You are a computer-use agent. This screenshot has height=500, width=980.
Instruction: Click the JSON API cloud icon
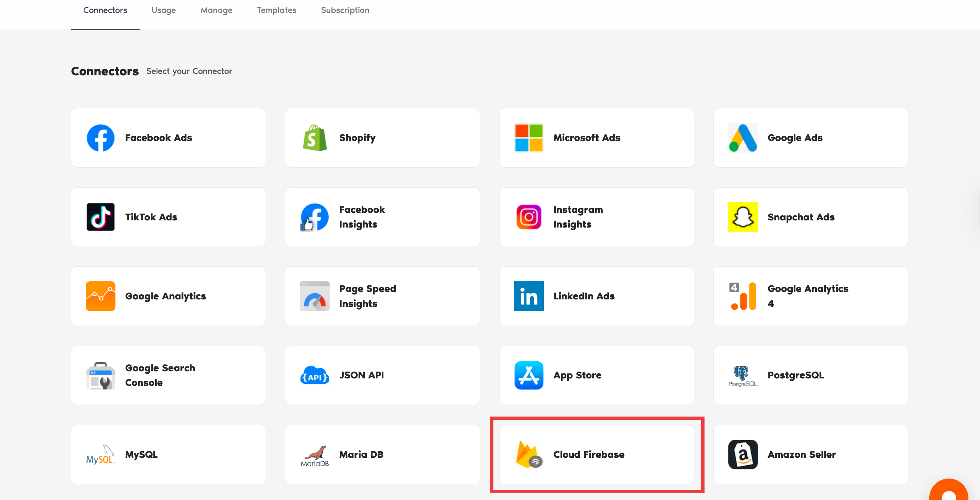coord(315,375)
